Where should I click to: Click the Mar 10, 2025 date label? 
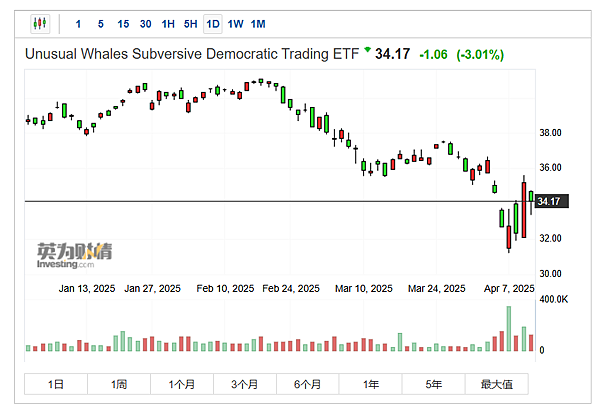point(364,288)
